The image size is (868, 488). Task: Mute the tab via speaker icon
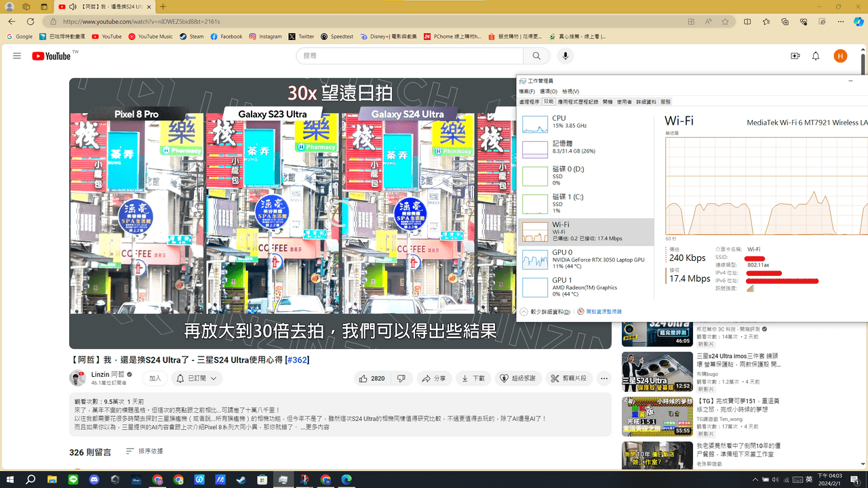click(x=73, y=7)
